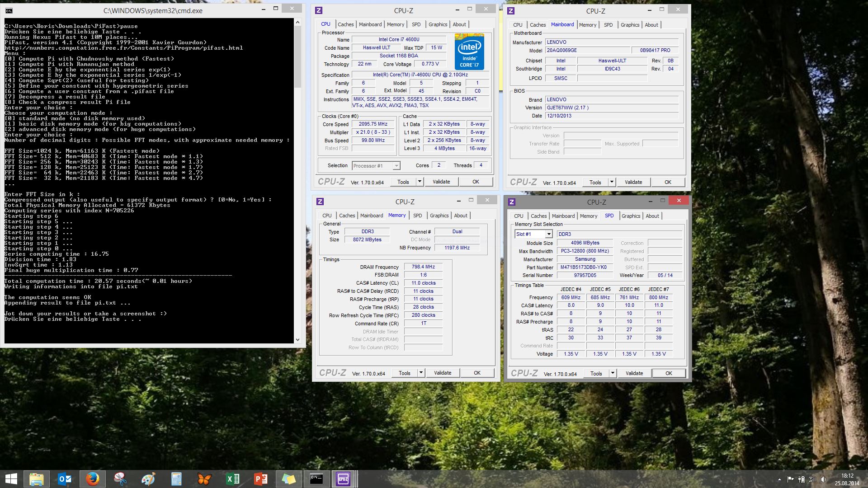
Task: Select the 2095.75 MHz core speed value
Action: [373, 124]
